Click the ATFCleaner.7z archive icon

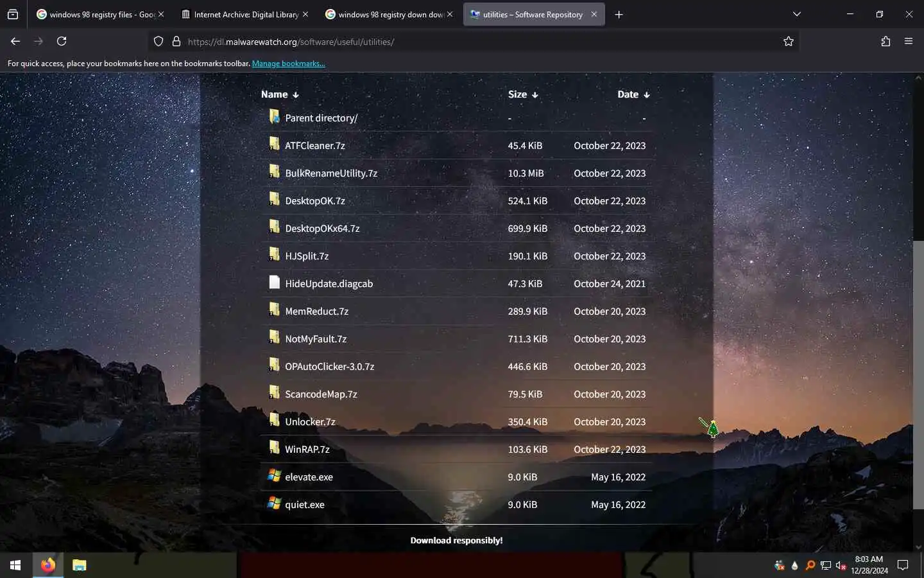[275, 144]
